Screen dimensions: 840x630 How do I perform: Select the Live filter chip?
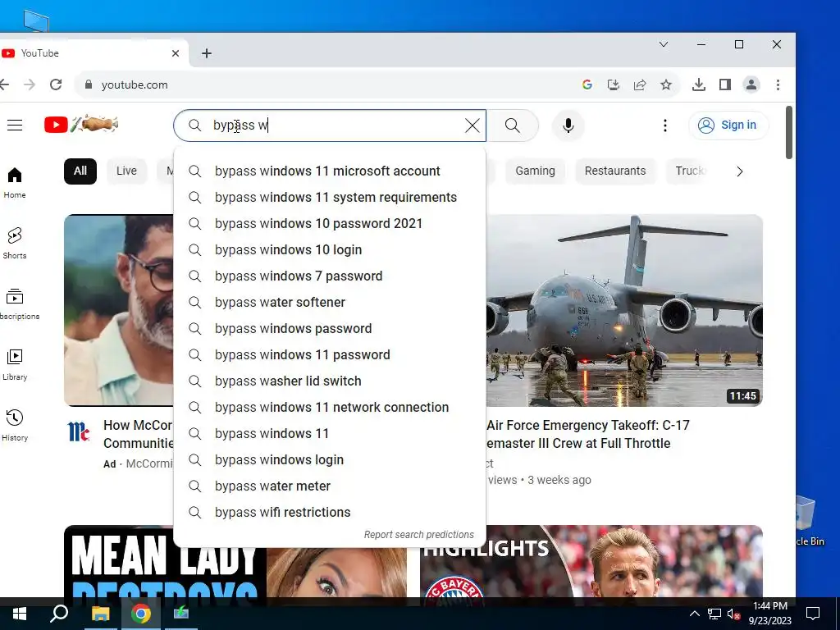click(x=126, y=171)
